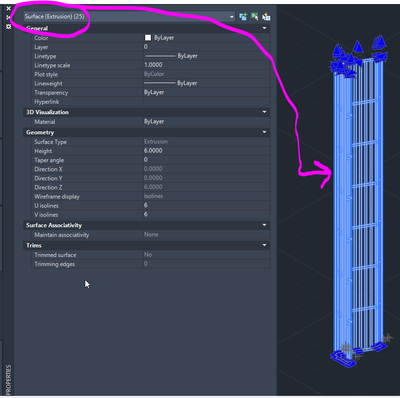Click the empty Hyperlink value field
The height and width of the screenshot is (398, 400).
(x=206, y=102)
